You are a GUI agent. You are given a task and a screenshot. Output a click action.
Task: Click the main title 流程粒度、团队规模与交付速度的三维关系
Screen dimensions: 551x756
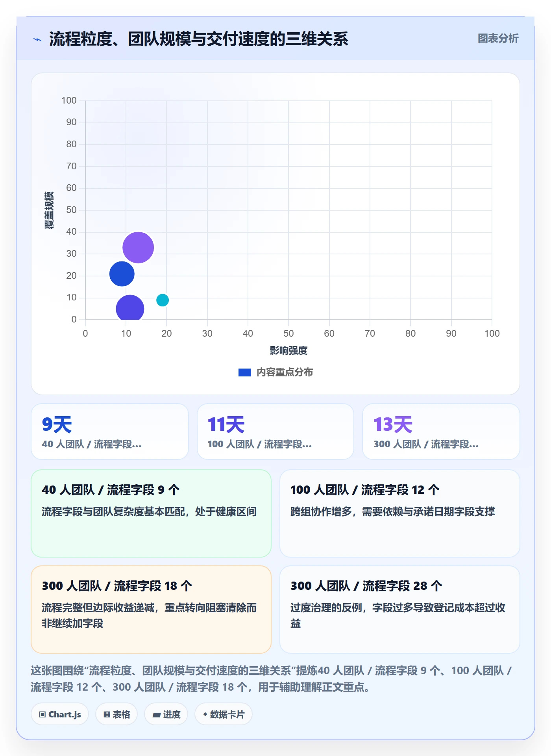(x=199, y=39)
